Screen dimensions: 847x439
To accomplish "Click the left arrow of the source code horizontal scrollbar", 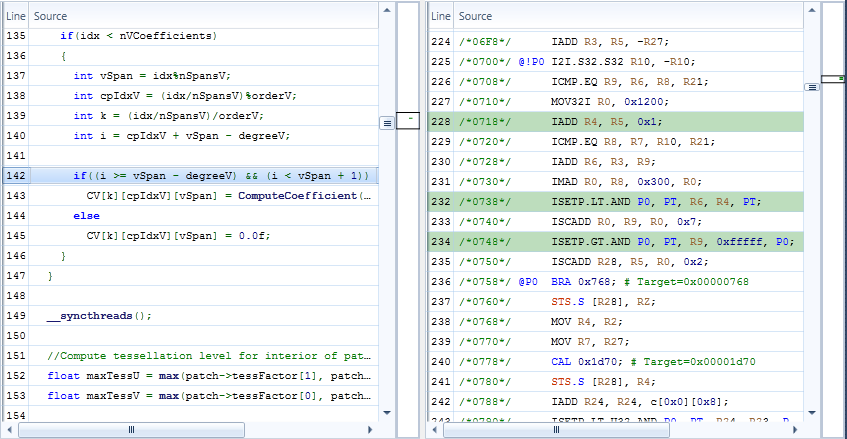I will tap(10, 429).
